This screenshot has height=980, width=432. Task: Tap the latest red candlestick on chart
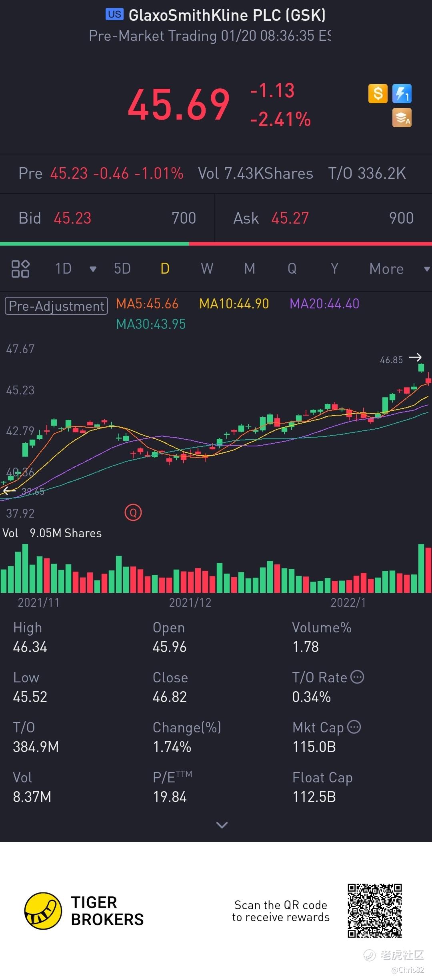pos(428,379)
